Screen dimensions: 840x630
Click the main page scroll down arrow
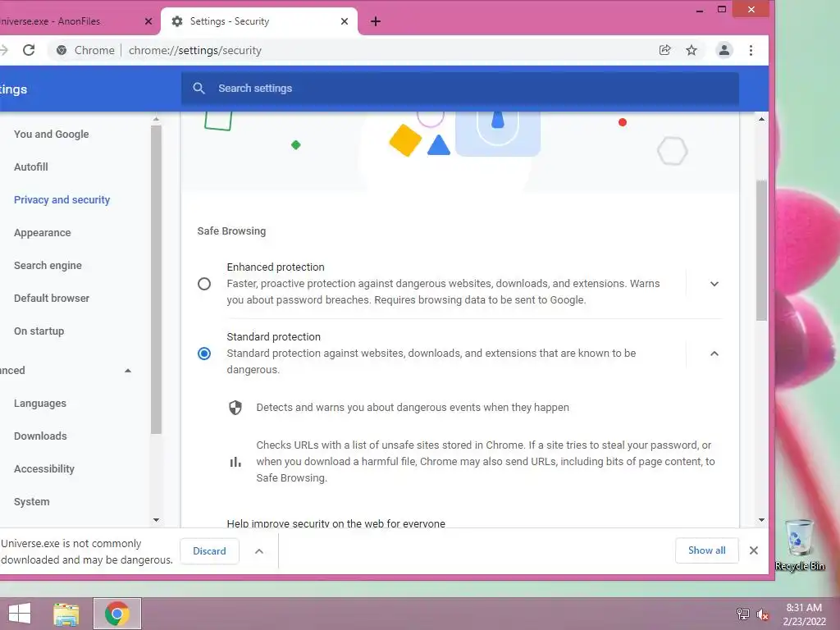point(761,519)
